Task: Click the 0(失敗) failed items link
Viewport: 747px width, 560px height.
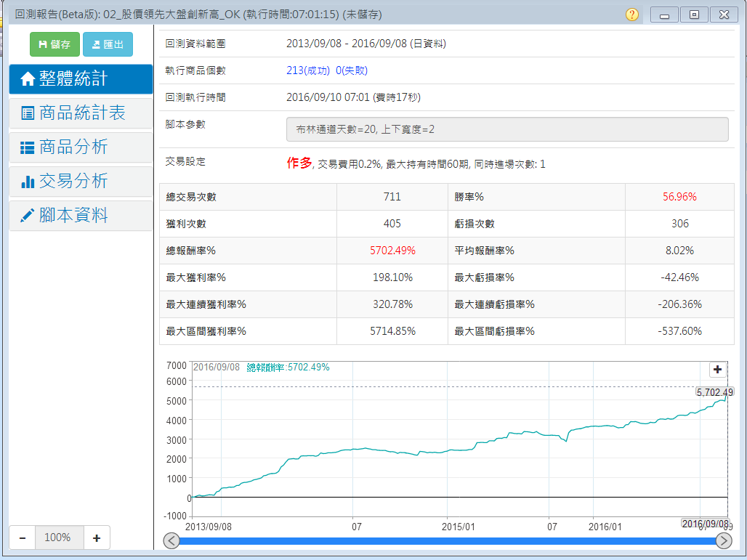Action: point(352,70)
